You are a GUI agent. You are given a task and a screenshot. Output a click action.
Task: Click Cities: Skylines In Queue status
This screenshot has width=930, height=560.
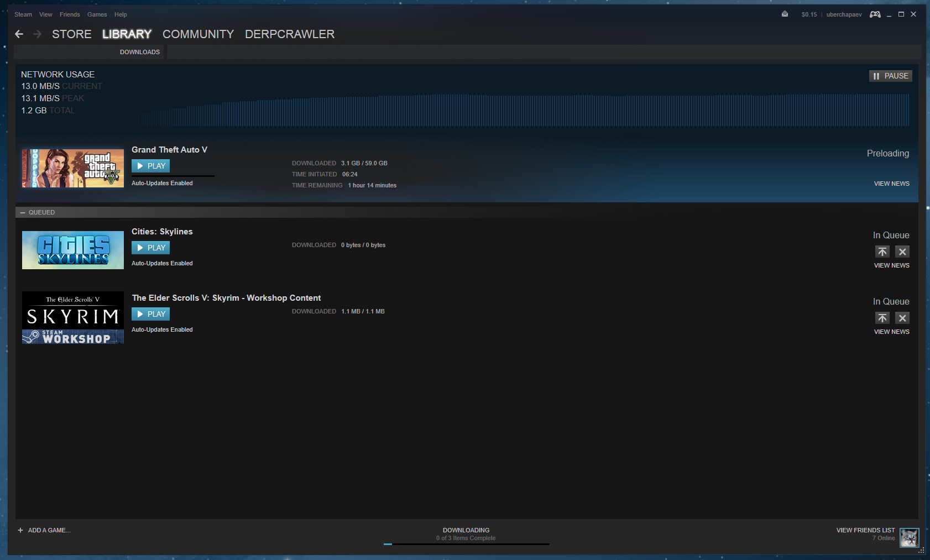(x=891, y=235)
